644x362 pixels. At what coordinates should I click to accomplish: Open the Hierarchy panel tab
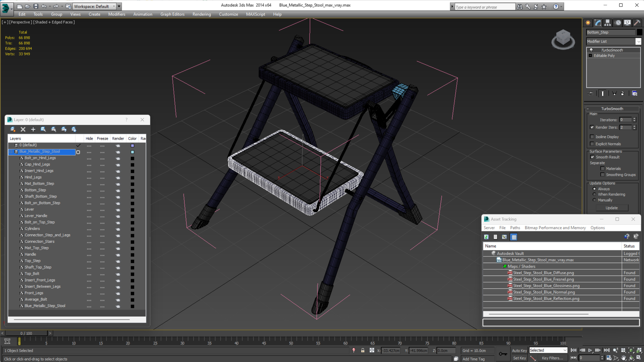coord(607,23)
